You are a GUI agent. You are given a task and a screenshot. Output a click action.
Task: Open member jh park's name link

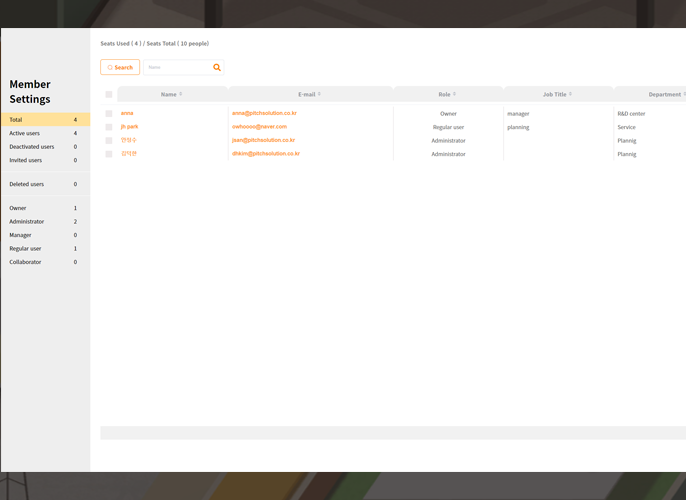tap(130, 127)
